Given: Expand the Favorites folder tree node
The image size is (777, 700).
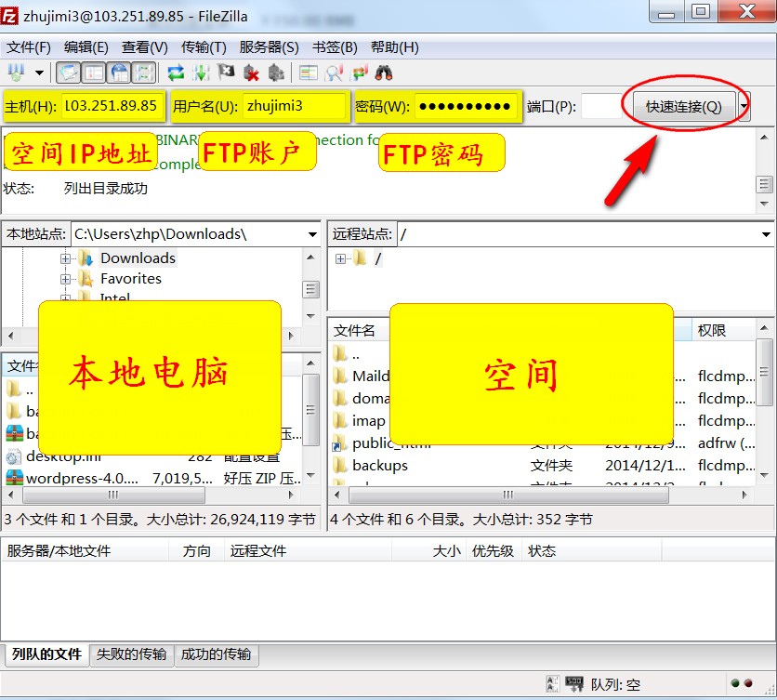Looking at the screenshot, I should point(65,279).
